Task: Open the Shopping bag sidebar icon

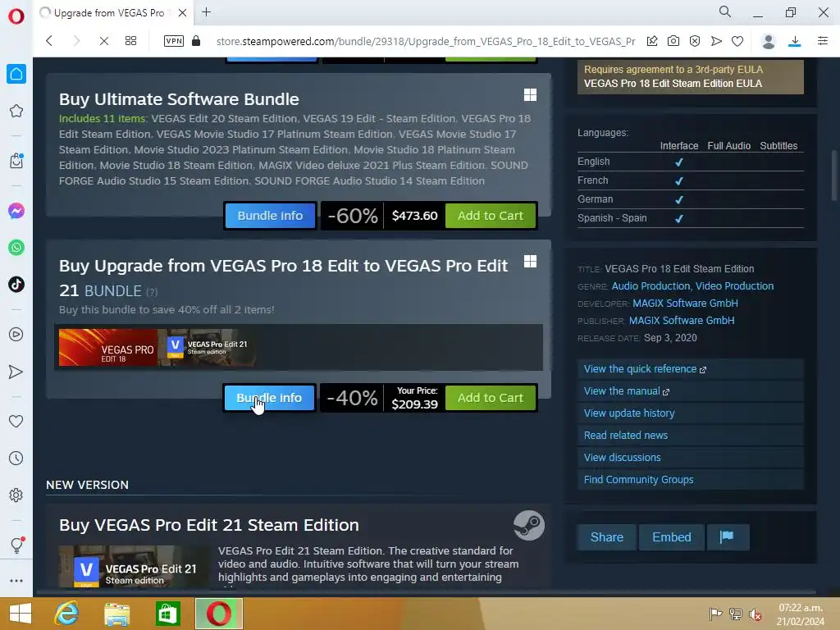Action: click(x=16, y=160)
